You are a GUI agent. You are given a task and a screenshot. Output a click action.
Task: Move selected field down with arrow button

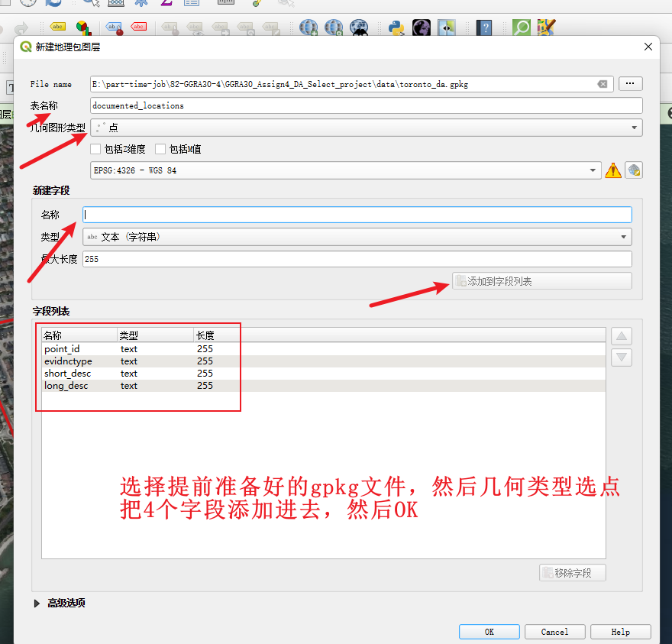point(622,358)
